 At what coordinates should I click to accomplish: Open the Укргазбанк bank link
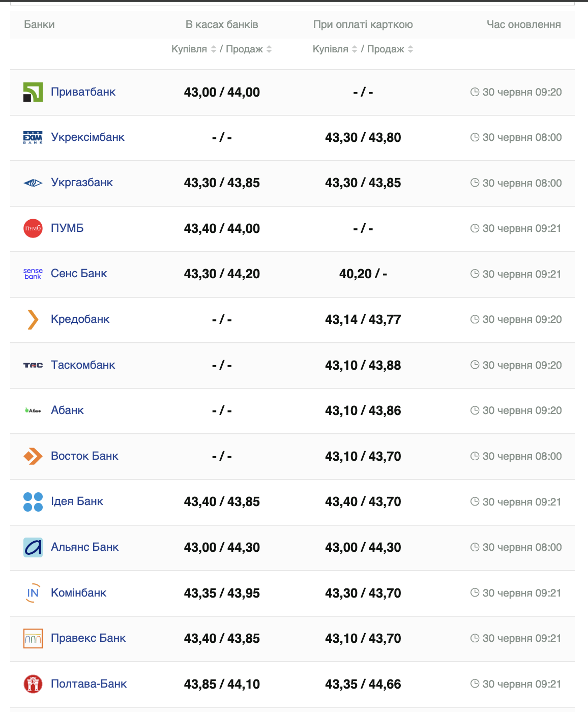point(82,183)
